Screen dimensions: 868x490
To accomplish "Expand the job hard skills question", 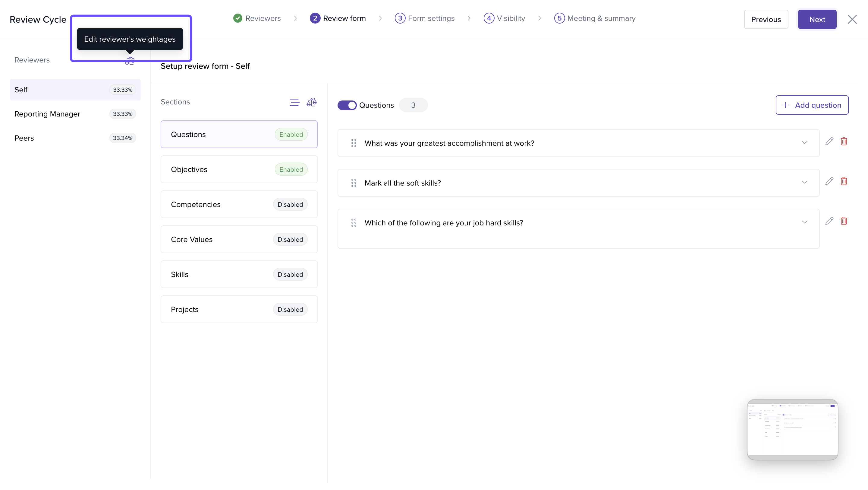I will [x=804, y=222].
